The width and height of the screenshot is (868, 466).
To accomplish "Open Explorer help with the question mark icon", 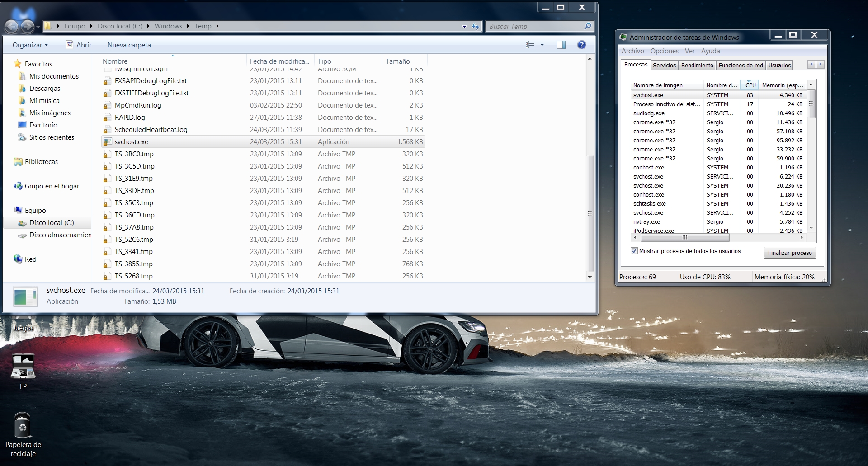I will [x=582, y=45].
